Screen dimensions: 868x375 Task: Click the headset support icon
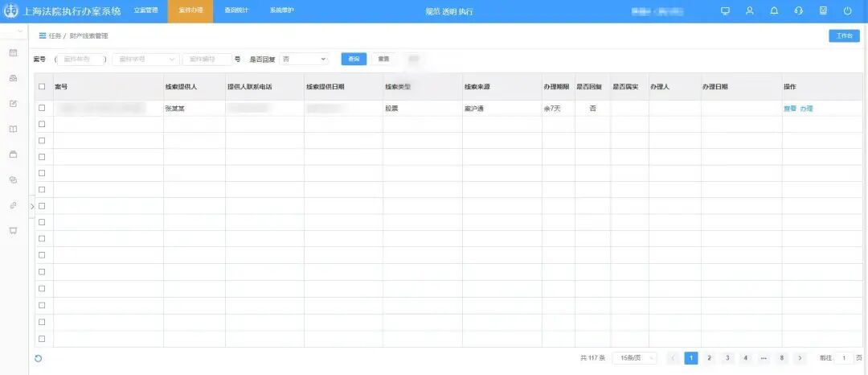coord(798,11)
